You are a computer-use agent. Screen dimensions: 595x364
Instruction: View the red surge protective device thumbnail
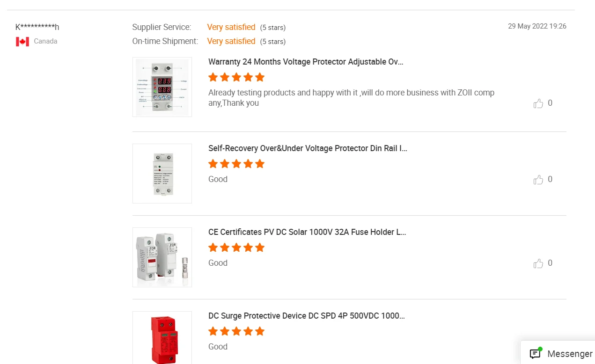pyautogui.click(x=162, y=338)
